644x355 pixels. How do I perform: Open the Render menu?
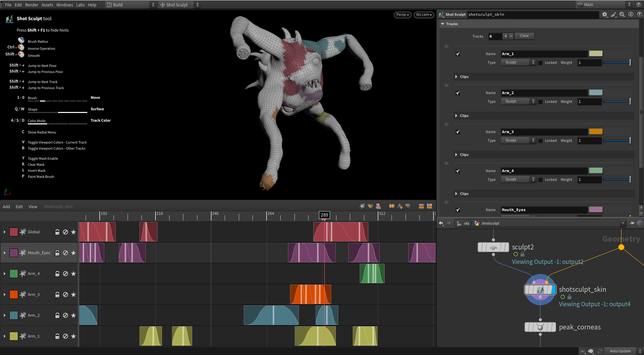[x=32, y=5]
